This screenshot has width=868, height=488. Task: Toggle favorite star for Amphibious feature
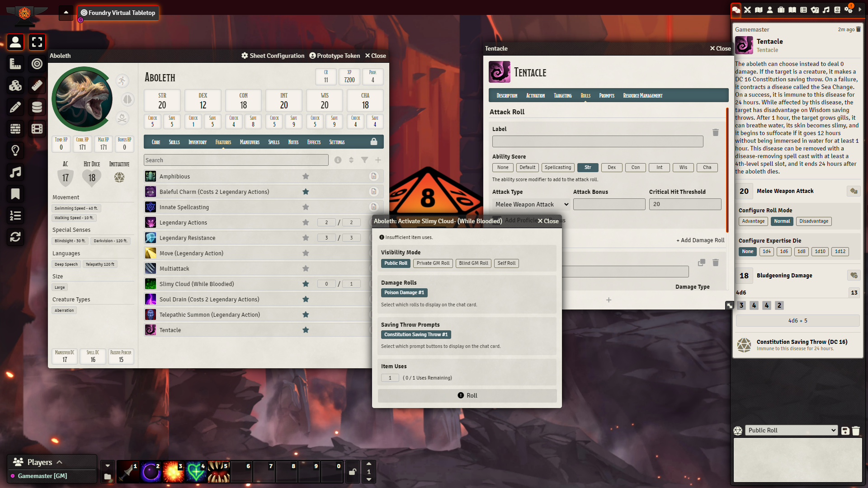(306, 176)
